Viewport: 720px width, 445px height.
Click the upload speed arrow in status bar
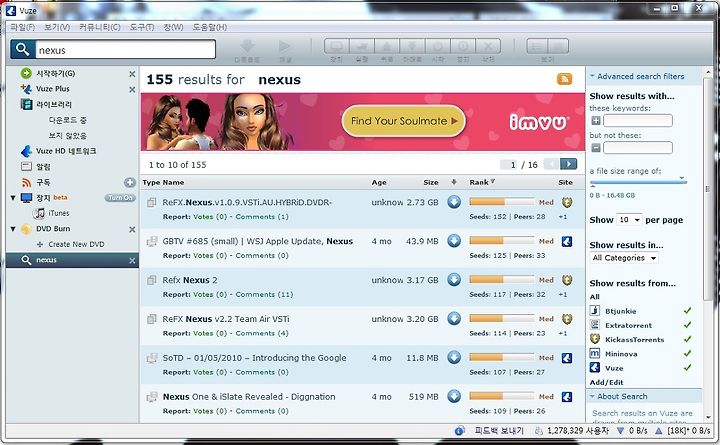pyautogui.click(x=658, y=431)
